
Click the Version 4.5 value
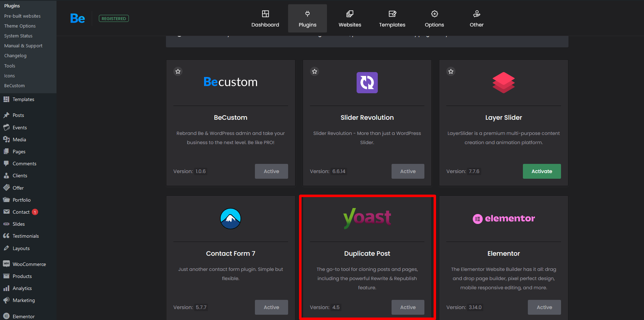pos(336,307)
